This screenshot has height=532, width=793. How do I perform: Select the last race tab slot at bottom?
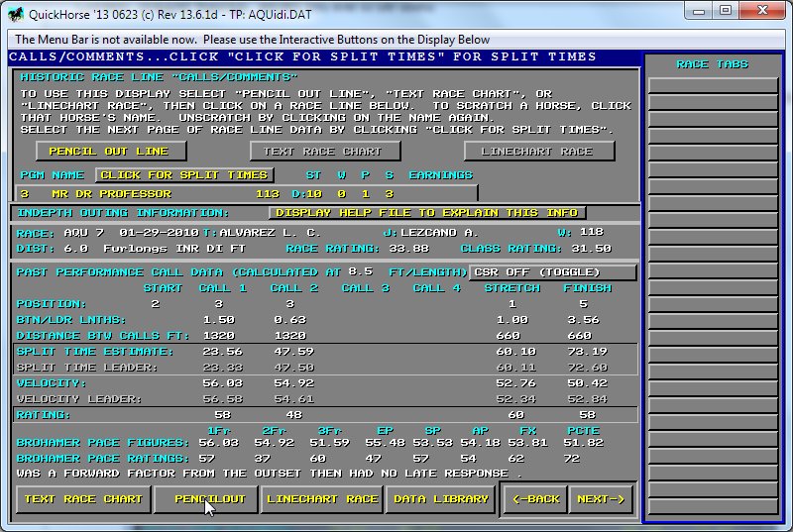pos(712,503)
